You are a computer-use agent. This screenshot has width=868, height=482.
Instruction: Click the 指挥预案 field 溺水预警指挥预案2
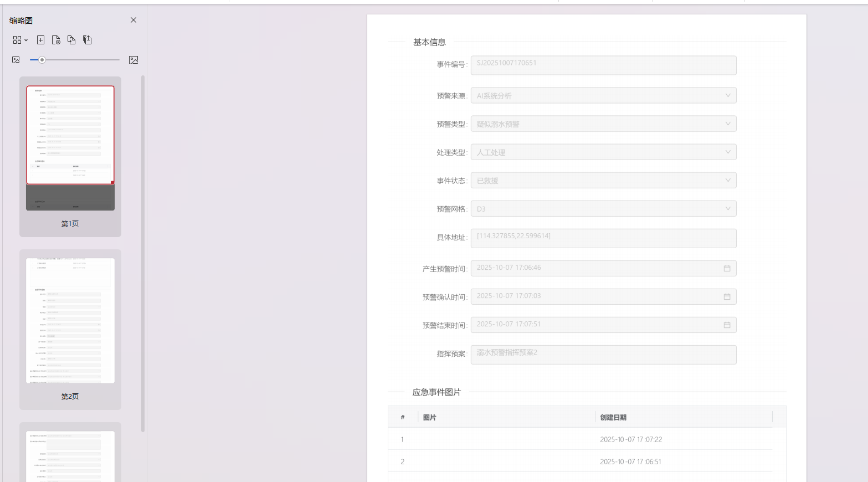603,355
